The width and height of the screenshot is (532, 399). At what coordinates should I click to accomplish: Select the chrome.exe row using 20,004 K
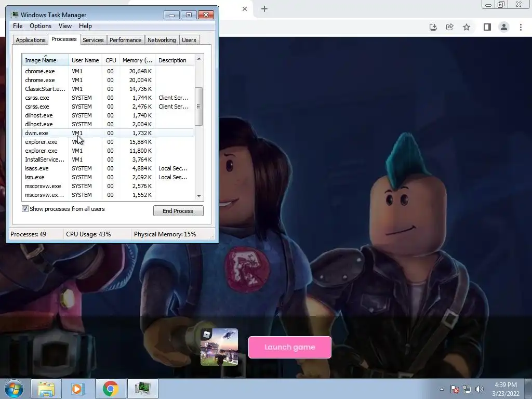click(x=108, y=80)
